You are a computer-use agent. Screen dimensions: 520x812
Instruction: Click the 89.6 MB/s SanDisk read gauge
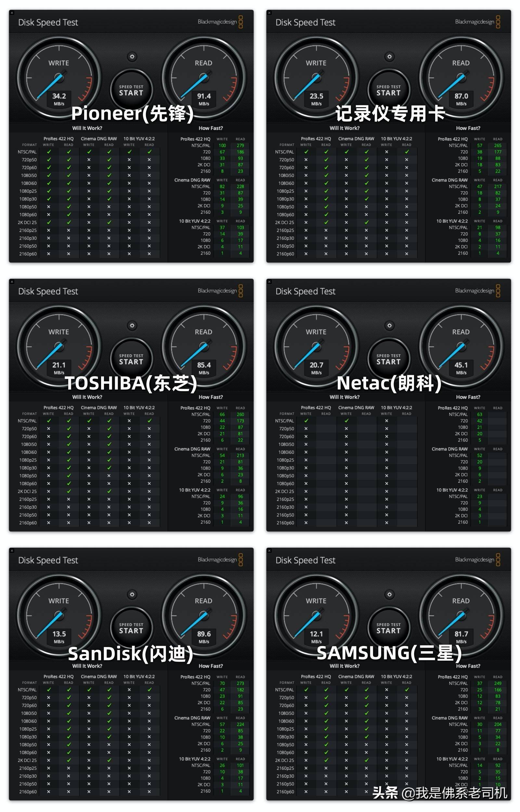[203, 615]
